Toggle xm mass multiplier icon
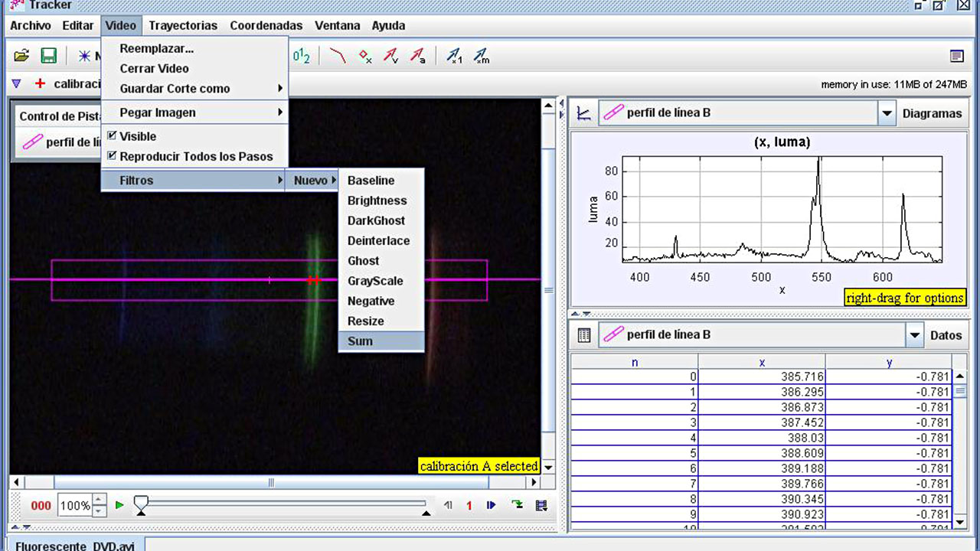Screen dimensions: 980x551 click(481, 56)
